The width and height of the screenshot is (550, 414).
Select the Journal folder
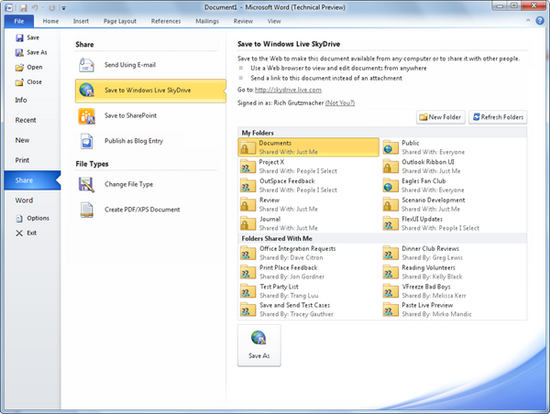pos(308,223)
